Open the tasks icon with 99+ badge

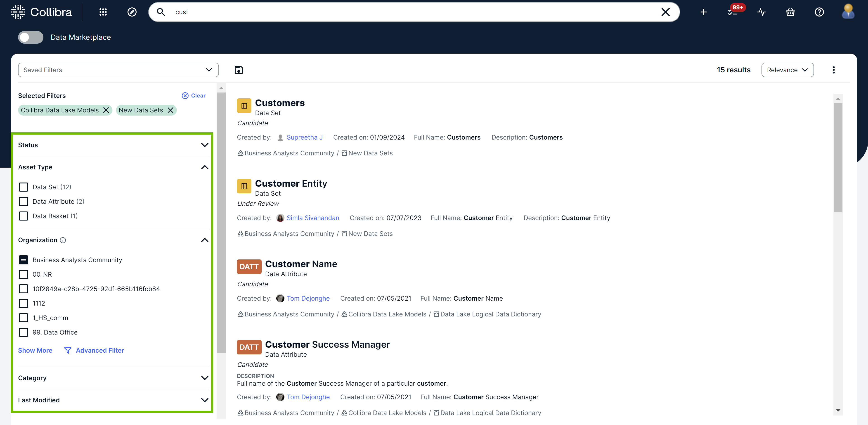click(x=732, y=12)
